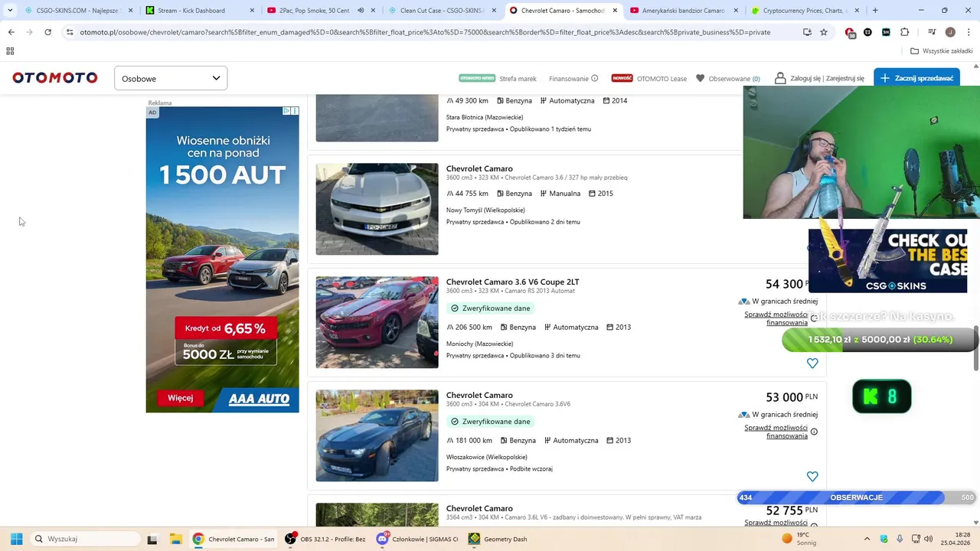Close the Chevrolet Camaro tab
Image resolution: width=980 pixels, height=551 pixels.
coord(615,11)
